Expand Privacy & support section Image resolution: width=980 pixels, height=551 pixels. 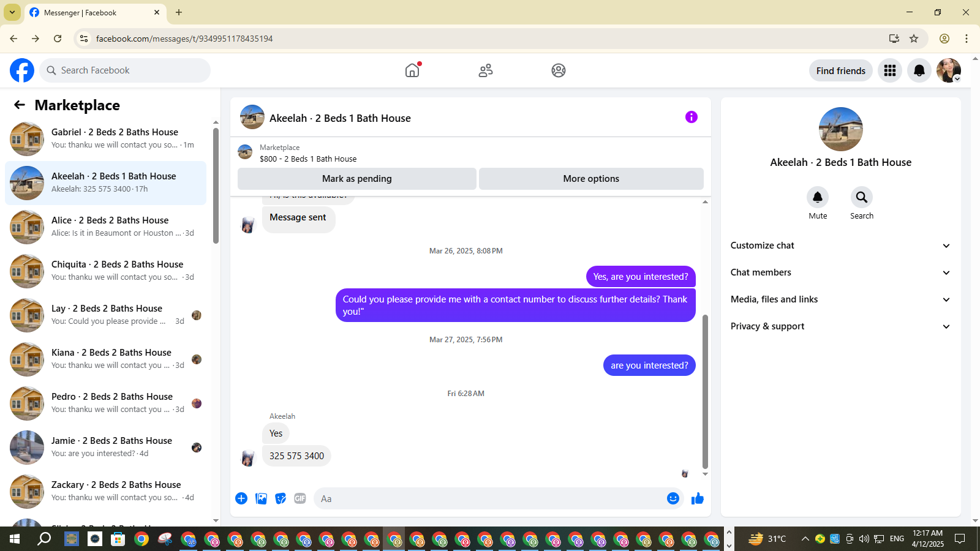pyautogui.click(x=840, y=326)
